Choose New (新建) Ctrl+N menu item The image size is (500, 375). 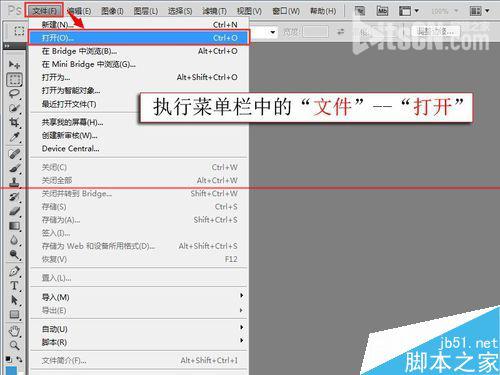[139, 24]
